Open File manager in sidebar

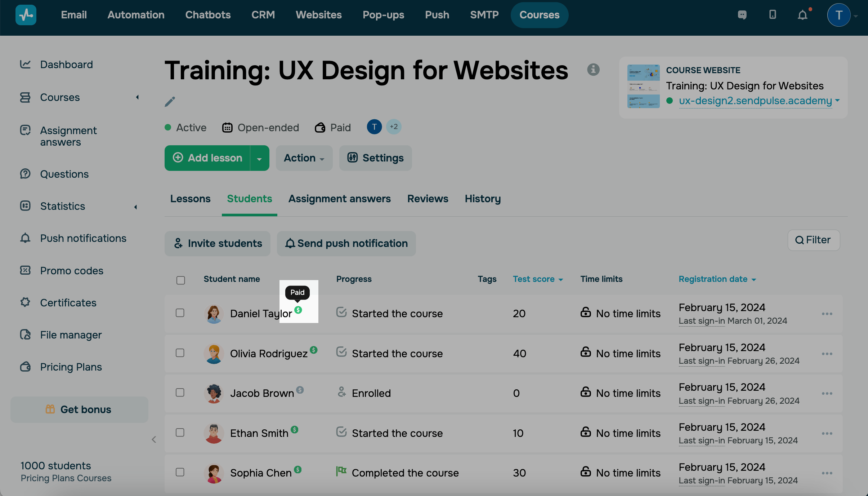[71, 335]
